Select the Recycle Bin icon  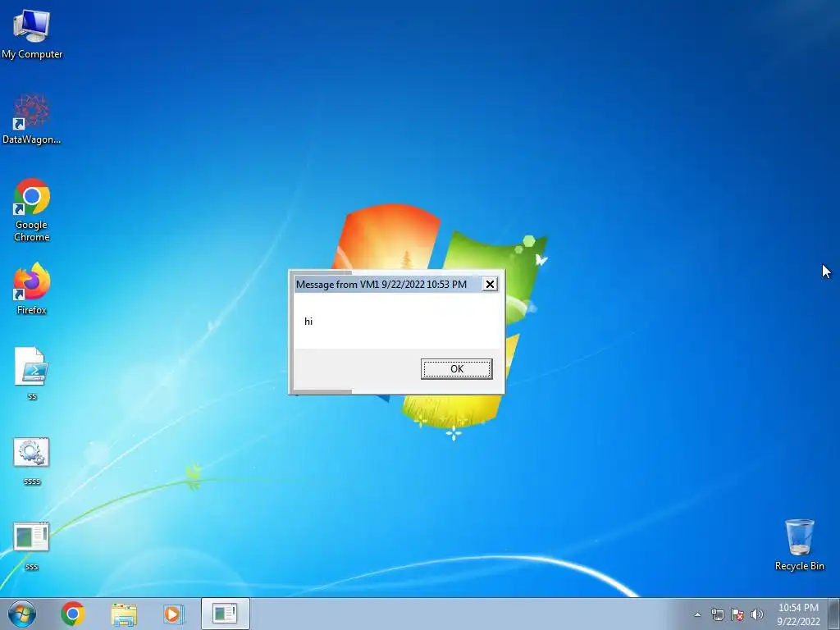799,545
